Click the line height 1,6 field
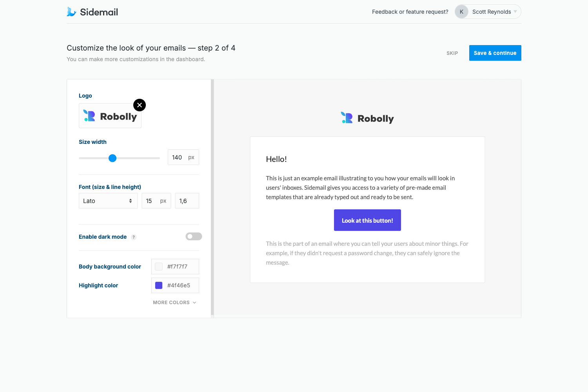 click(x=187, y=201)
